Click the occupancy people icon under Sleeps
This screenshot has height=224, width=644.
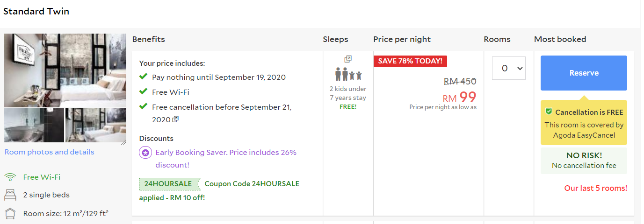tap(348, 74)
